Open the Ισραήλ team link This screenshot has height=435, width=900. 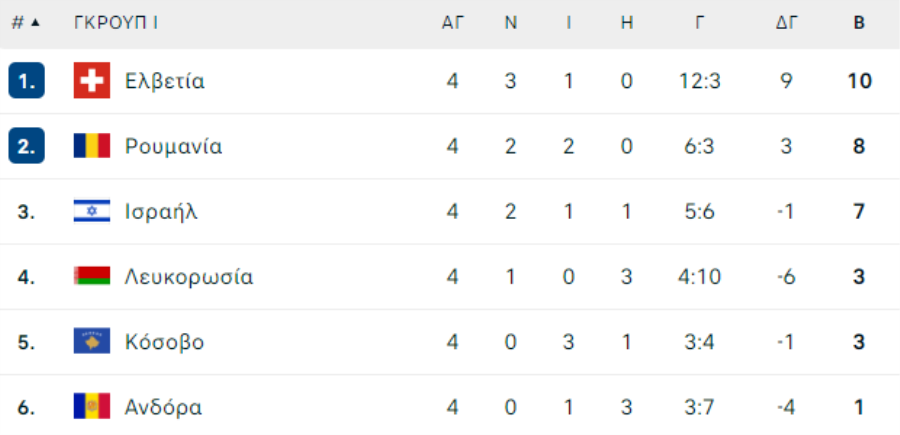coord(161,212)
